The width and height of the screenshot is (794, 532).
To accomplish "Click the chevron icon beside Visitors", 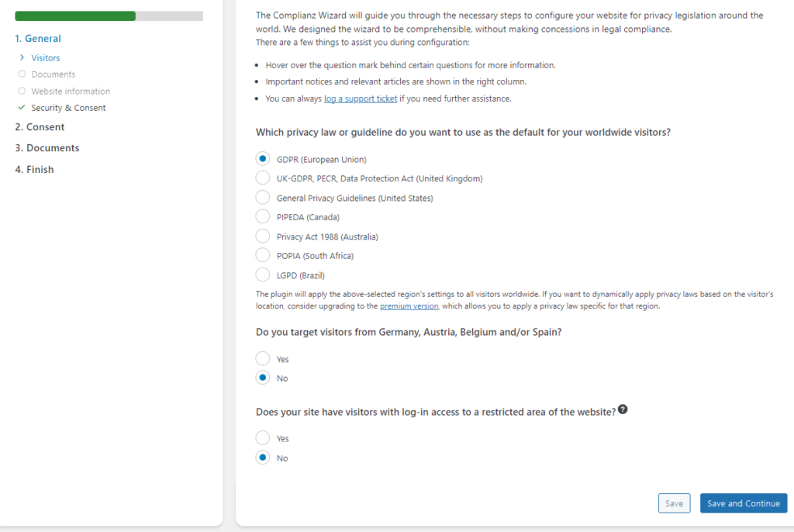I will point(22,57).
